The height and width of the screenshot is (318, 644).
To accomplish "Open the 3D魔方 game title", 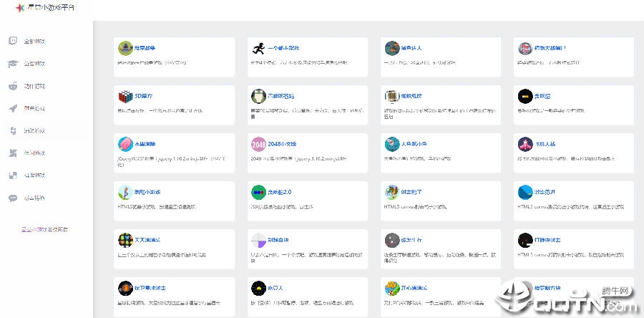I will click(x=144, y=96).
